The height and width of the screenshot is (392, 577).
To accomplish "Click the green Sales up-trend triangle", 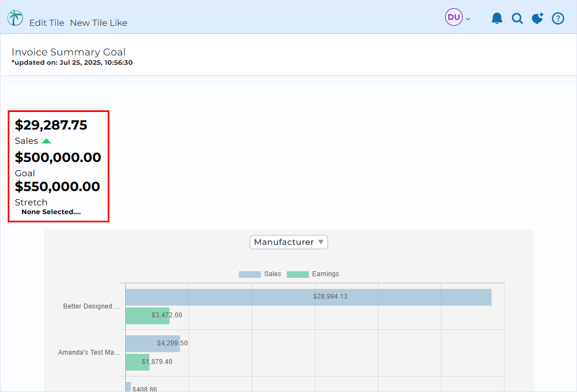I will click(46, 141).
